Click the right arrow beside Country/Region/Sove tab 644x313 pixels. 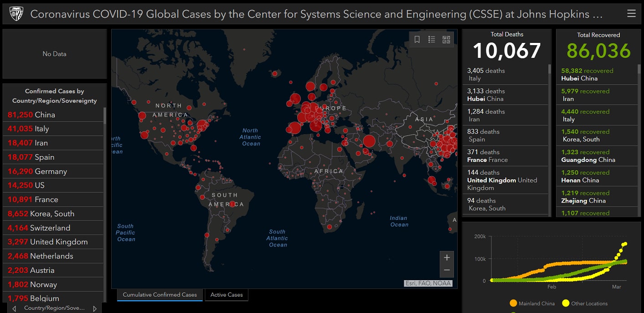click(x=95, y=308)
